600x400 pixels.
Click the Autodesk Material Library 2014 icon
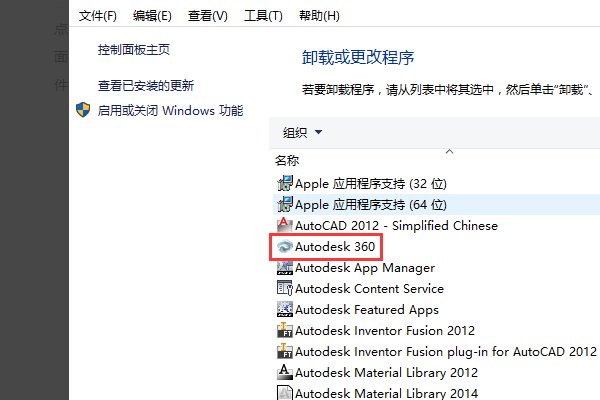coord(285,393)
